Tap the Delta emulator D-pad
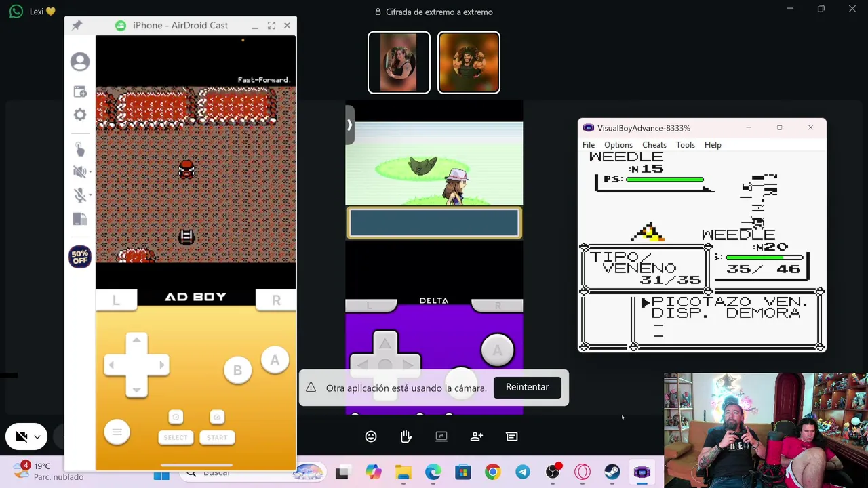The height and width of the screenshot is (488, 868). coord(384,364)
